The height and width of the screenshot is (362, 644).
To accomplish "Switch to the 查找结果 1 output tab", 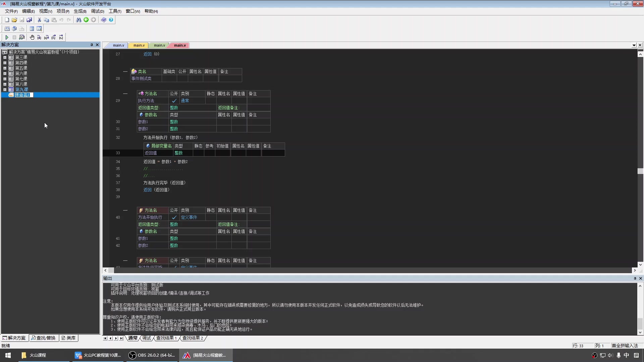I will (166, 338).
